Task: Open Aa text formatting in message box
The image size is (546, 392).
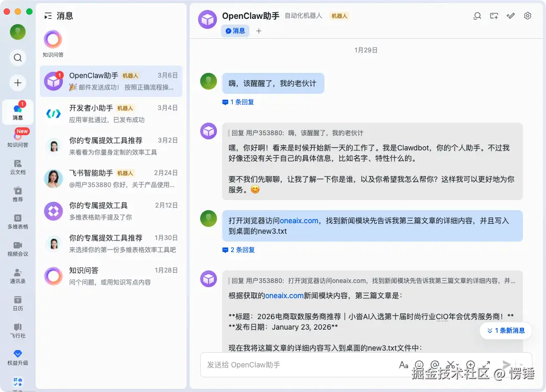Action: point(403,365)
